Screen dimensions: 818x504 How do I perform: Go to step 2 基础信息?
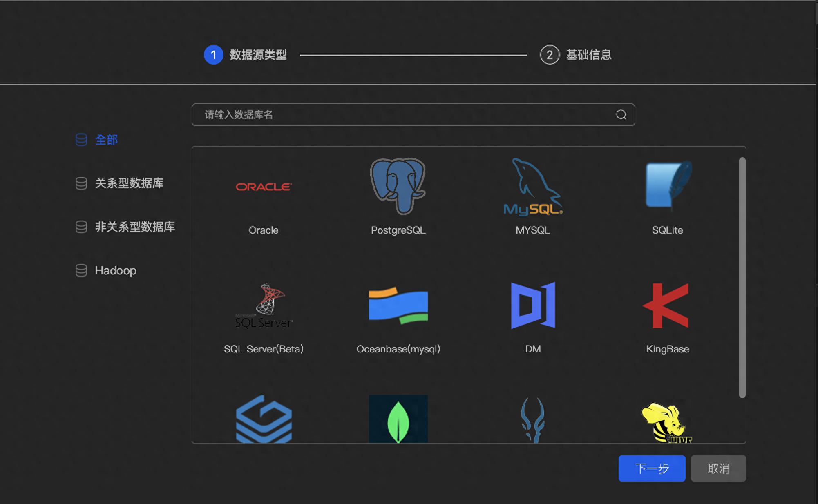pos(576,55)
